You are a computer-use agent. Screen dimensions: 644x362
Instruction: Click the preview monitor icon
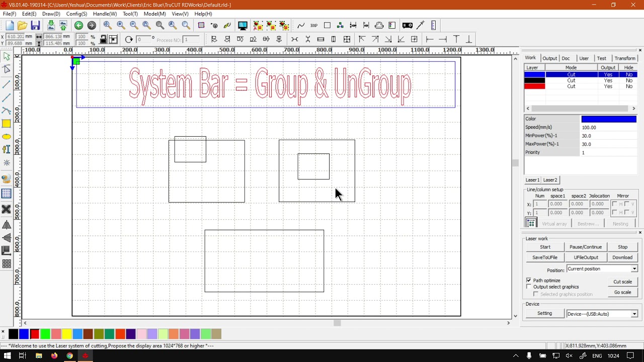tap(243, 26)
